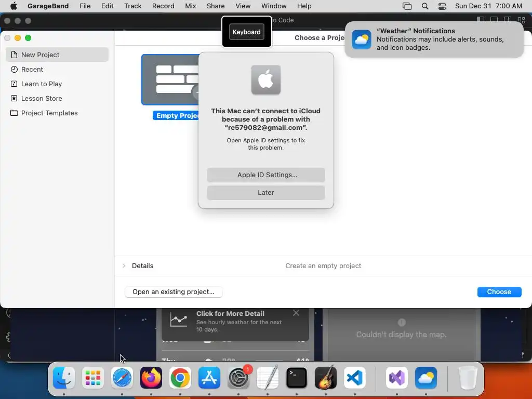Open the Record menu

pos(163,6)
